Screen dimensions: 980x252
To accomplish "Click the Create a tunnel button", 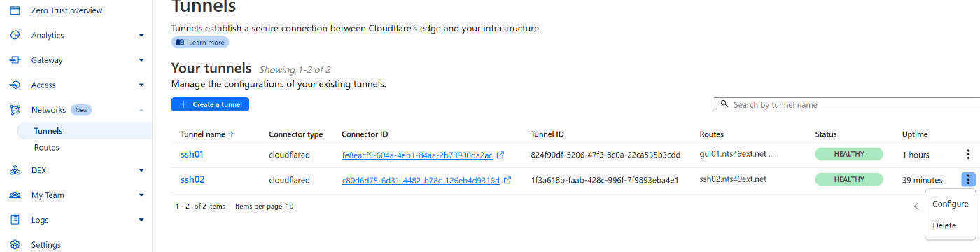I will 210,104.
